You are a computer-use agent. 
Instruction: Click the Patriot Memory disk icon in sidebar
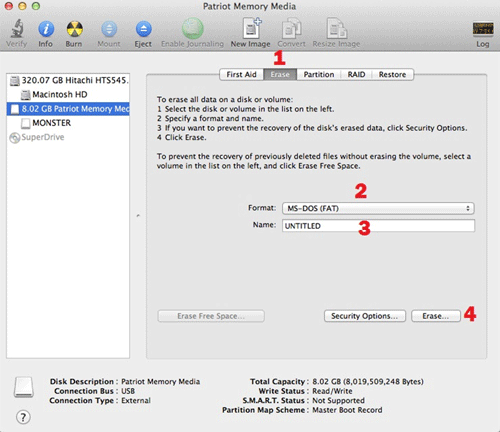pyautogui.click(x=15, y=109)
